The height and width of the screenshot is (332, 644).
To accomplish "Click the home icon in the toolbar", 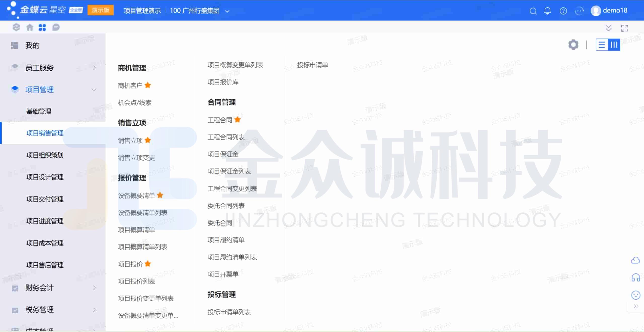I will [29, 27].
